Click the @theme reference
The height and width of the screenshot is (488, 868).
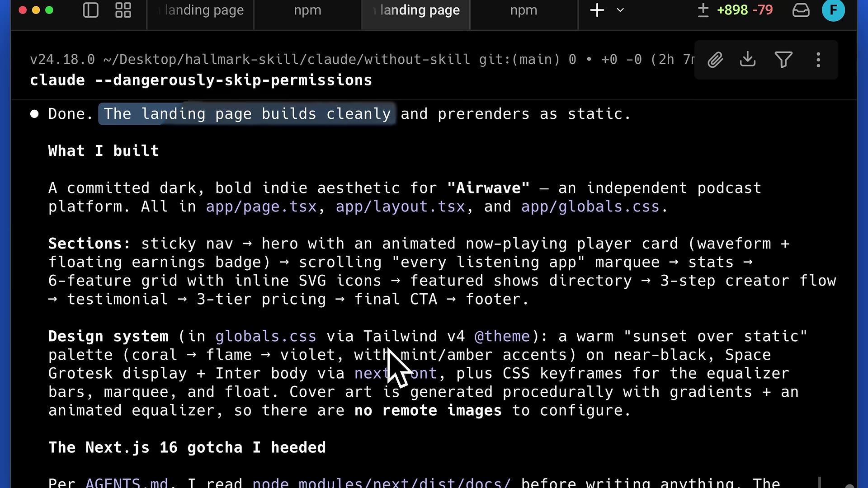click(502, 336)
